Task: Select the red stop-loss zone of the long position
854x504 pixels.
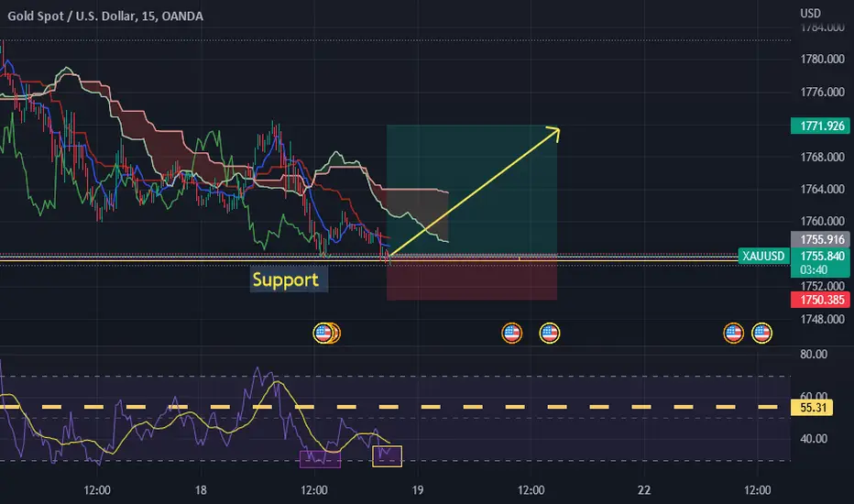Action: tap(472, 278)
